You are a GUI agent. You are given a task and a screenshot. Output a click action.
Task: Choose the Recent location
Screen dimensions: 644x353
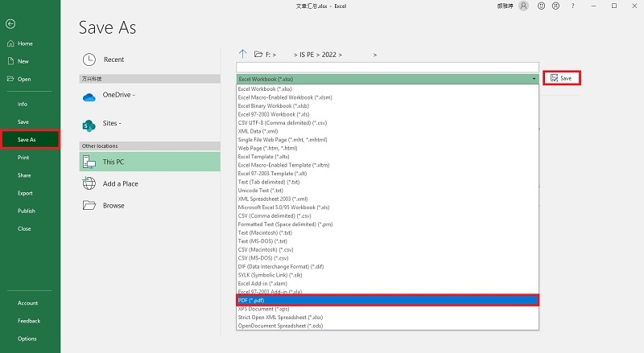coord(150,60)
